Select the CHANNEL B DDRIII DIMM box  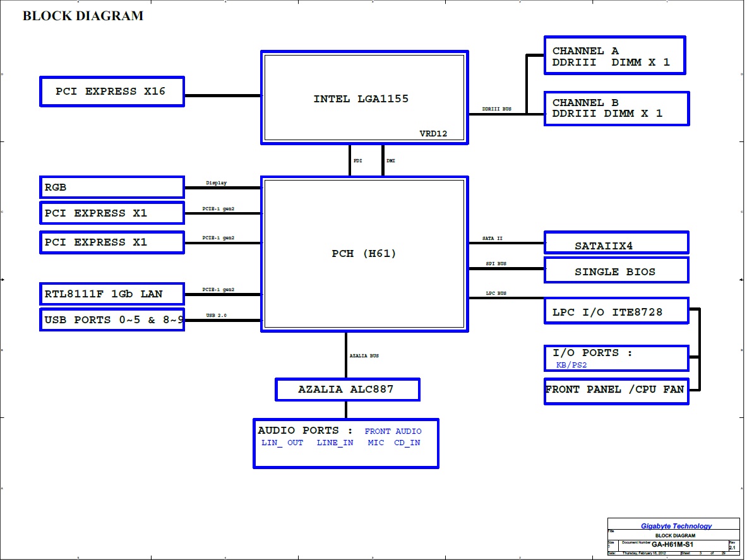click(616, 108)
